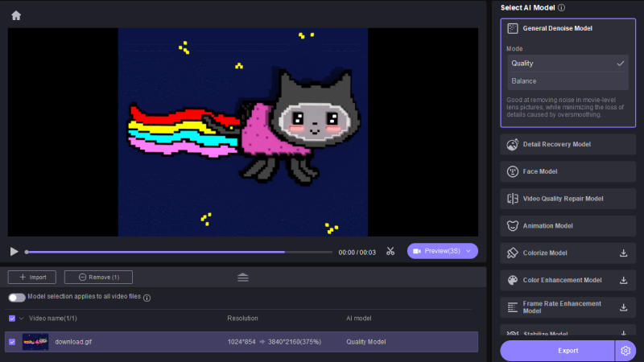Click the Quality Model cell
The width and height of the screenshot is (644, 362).
tap(366, 342)
